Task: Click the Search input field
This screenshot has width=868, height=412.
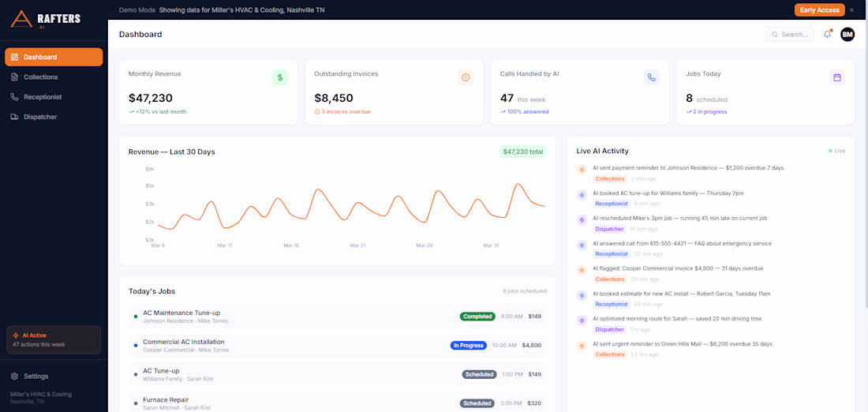Action: pos(790,35)
